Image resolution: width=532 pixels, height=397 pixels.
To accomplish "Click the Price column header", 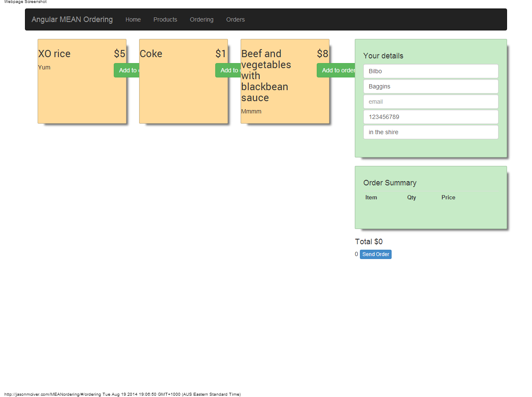I will point(448,198).
